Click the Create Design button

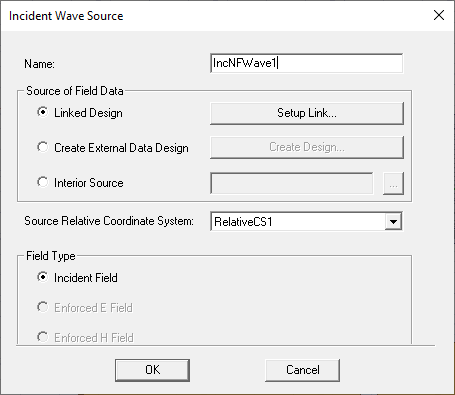click(x=307, y=147)
